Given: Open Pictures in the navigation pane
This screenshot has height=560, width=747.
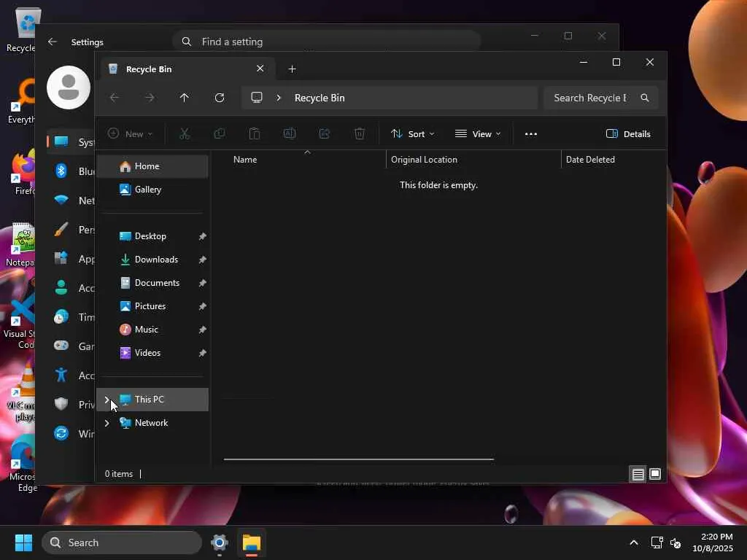Looking at the screenshot, I should (x=152, y=306).
